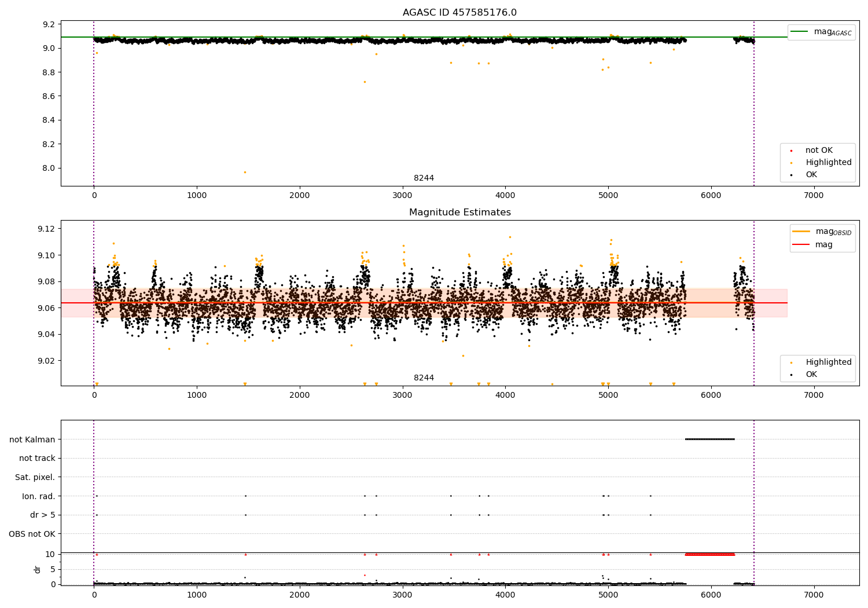Click the 9.12 tick label in the middle plot
The image size is (868, 608).
pyautogui.click(x=46, y=229)
